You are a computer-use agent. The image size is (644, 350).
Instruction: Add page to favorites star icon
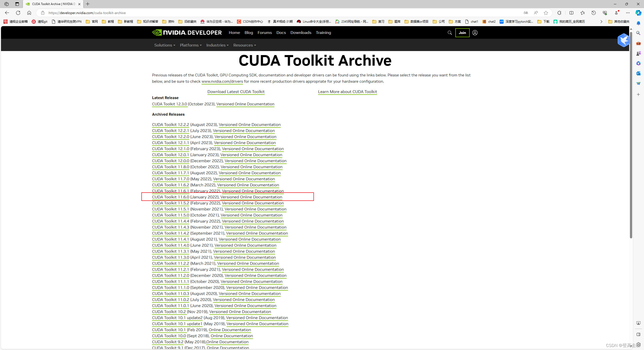(x=546, y=13)
